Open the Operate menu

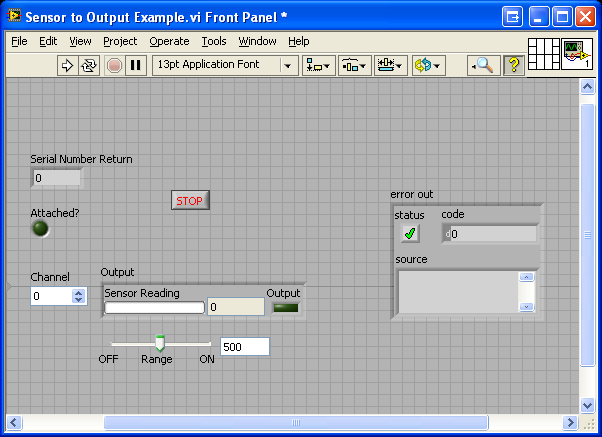point(169,41)
